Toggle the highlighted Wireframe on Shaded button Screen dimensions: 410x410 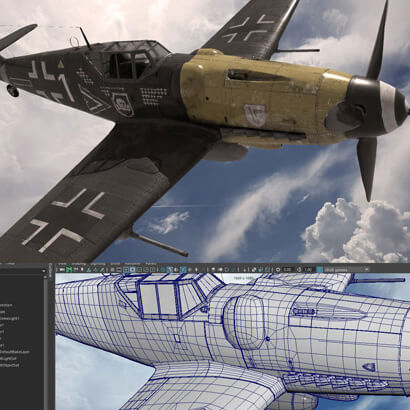coord(183,269)
